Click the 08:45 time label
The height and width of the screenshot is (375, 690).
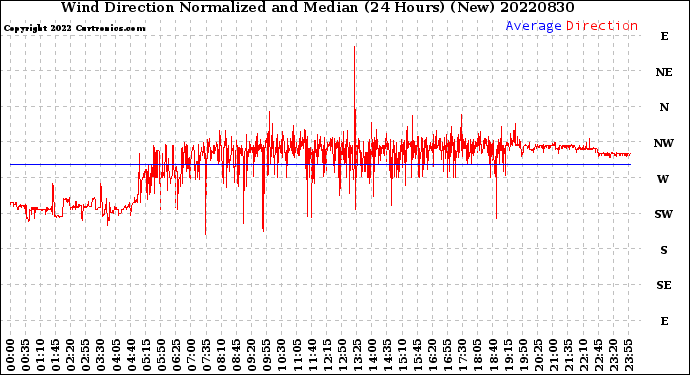click(x=237, y=356)
